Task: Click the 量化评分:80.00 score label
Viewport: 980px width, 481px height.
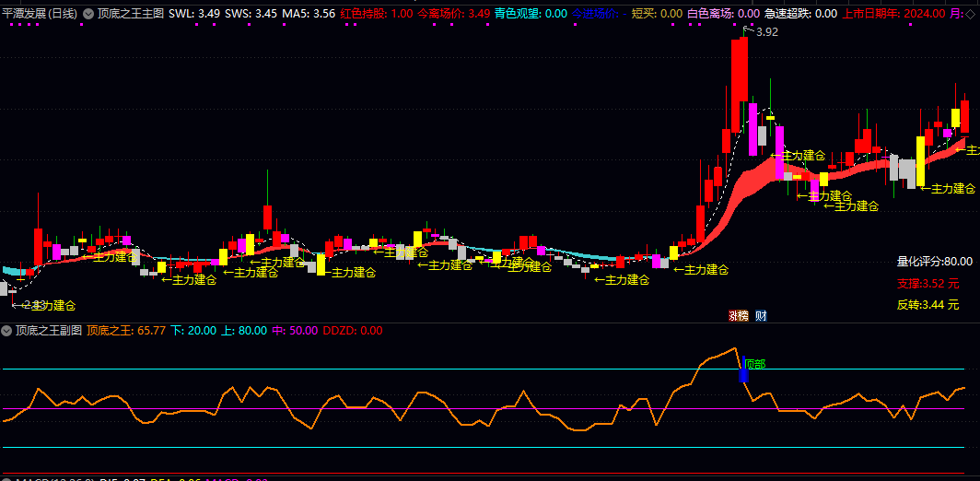Action: [x=934, y=262]
